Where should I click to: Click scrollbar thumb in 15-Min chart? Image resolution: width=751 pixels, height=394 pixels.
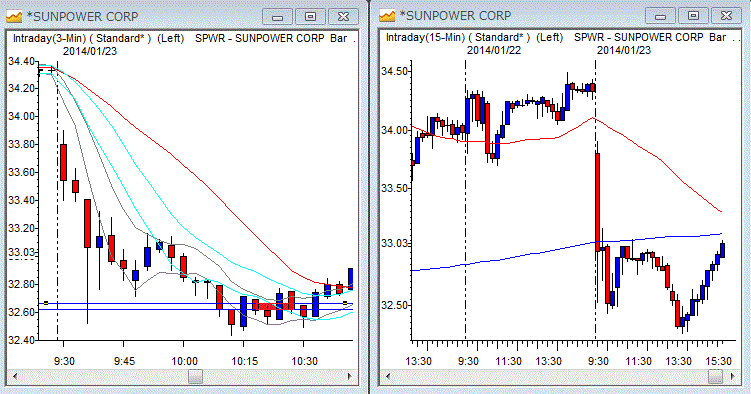(716, 377)
